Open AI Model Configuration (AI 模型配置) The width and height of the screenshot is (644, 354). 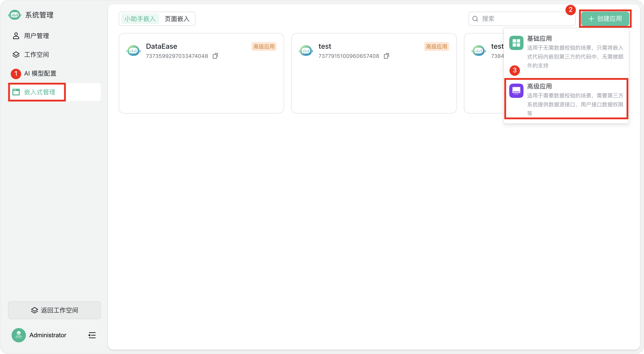pyautogui.click(x=40, y=73)
